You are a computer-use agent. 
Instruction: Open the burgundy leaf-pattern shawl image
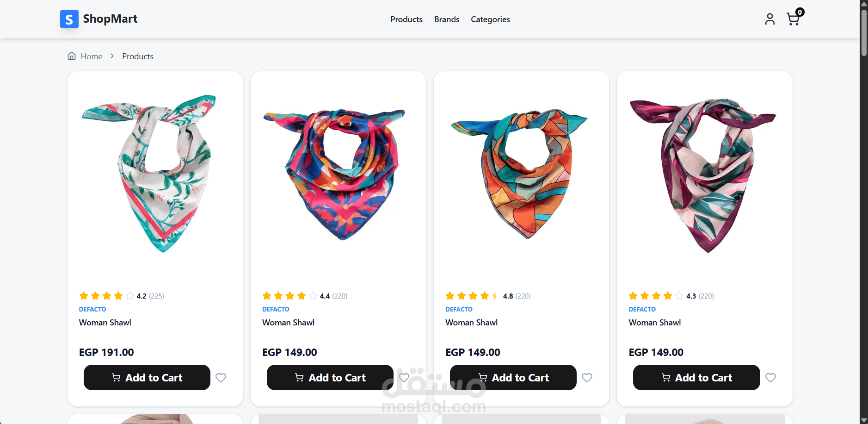(x=704, y=174)
